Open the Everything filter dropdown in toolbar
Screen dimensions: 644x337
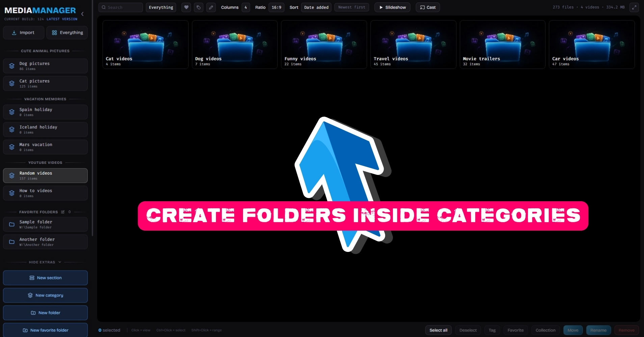(x=161, y=7)
